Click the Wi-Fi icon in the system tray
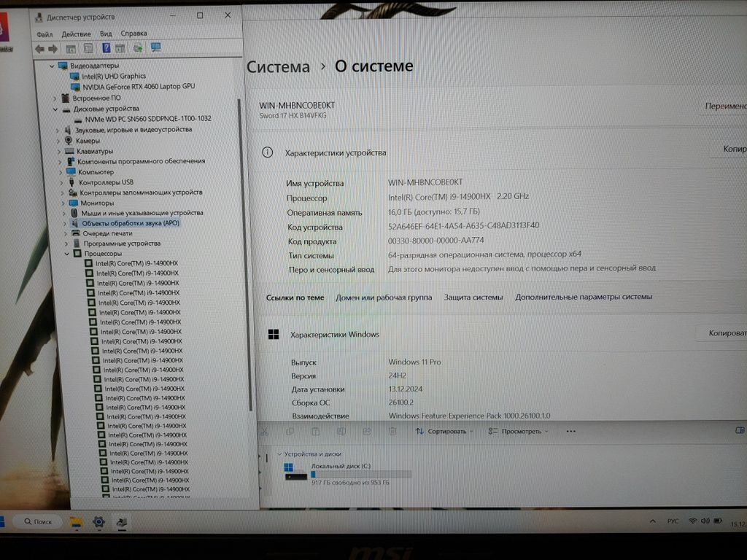The image size is (747, 560). pos(692,521)
